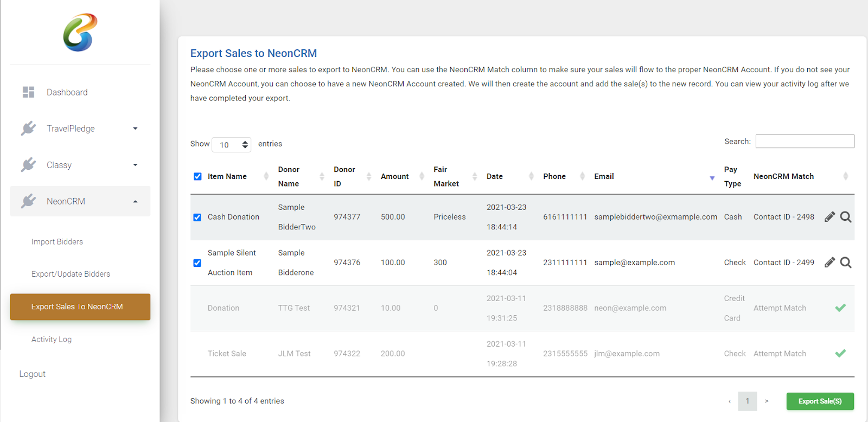Click the Pay Type column header
Screen dimensions: 868x422
[732, 176]
